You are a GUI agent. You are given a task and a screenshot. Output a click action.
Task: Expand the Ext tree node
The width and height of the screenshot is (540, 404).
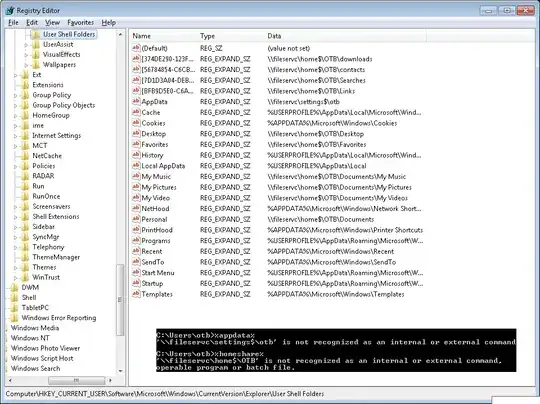(15, 75)
